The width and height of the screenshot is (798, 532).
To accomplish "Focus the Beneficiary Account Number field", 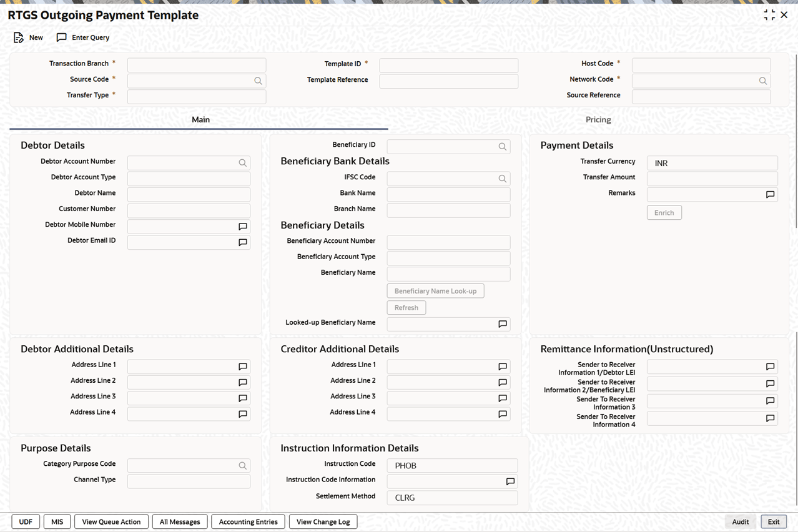I will pos(448,242).
